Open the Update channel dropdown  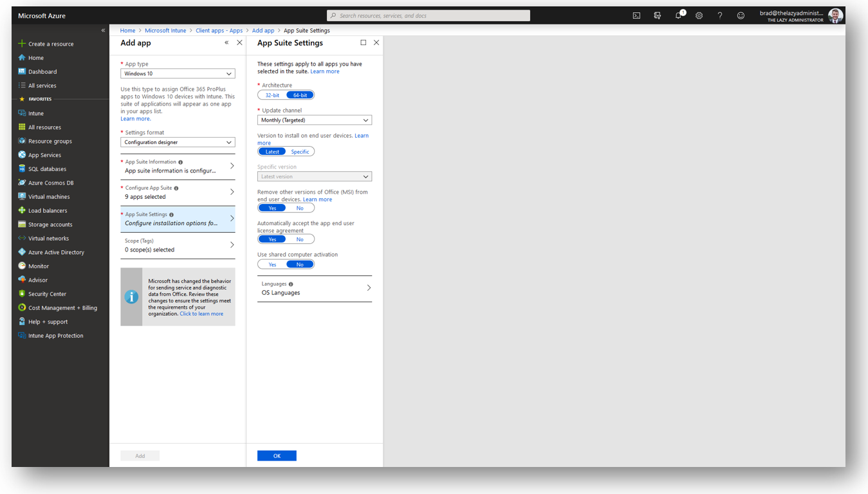coord(315,120)
